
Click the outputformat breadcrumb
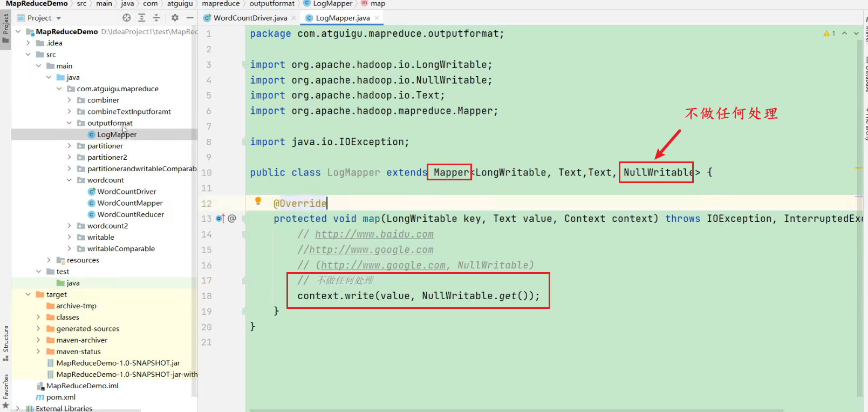(x=272, y=4)
